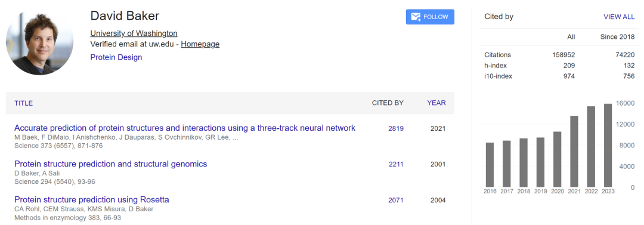The image size is (644, 225).
Task: Open the three-track neural network paper
Action: click(185, 128)
